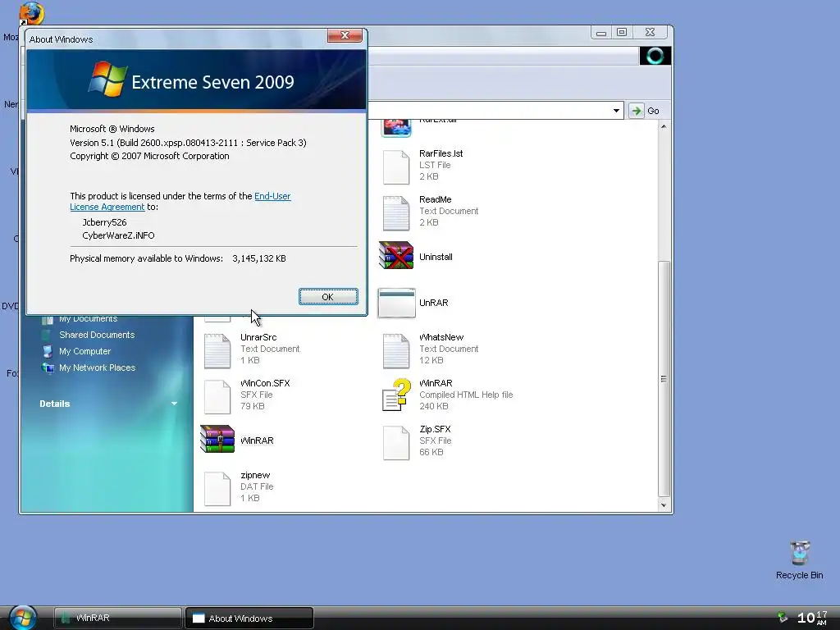Click the ReadMe file name
The width and height of the screenshot is (840, 630).
coord(435,200)
